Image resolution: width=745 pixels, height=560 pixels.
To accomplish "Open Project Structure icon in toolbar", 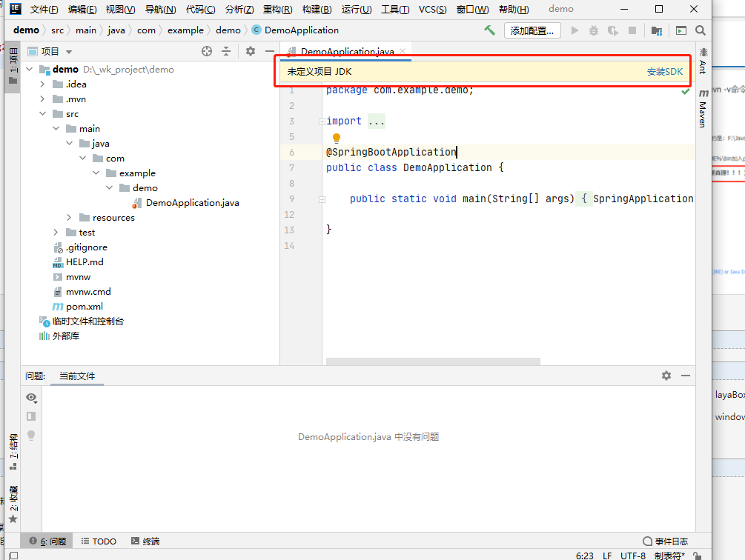I will pos(657,31).
